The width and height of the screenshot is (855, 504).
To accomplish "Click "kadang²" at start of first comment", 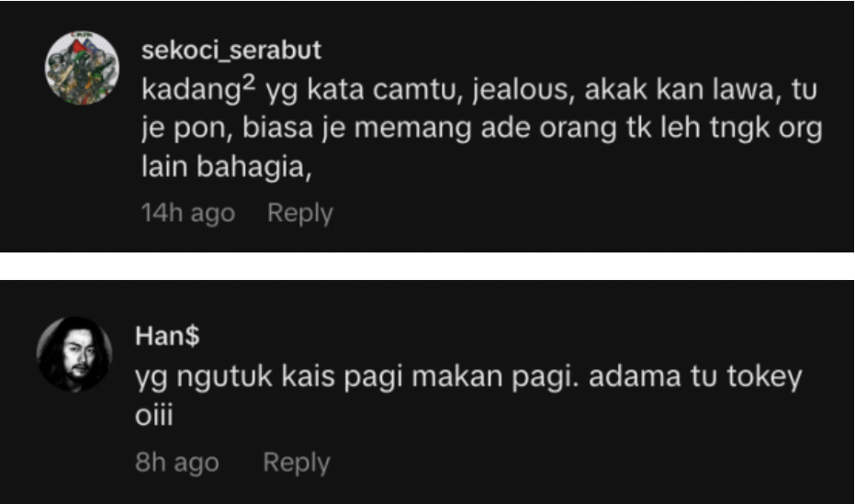I will [x=198, y=89].
